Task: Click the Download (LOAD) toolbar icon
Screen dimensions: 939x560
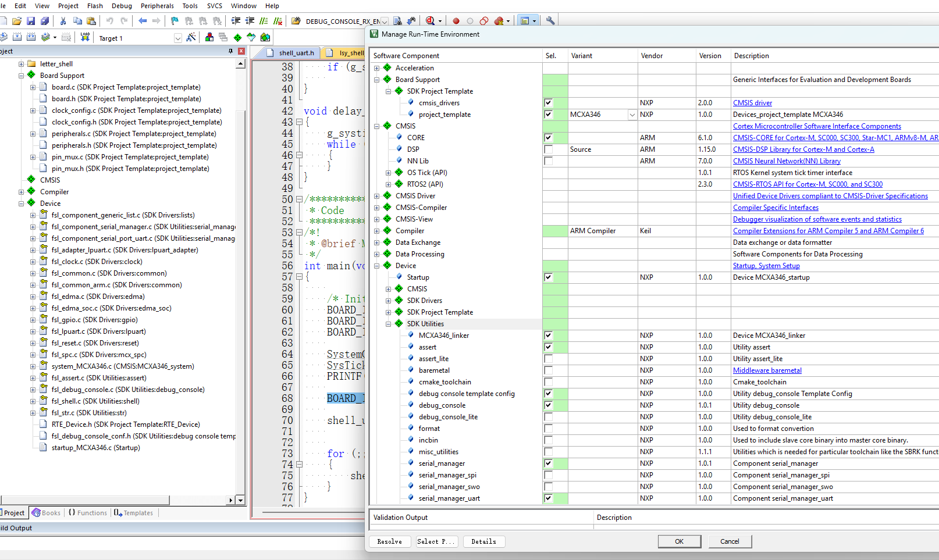Action: point(85,37)
